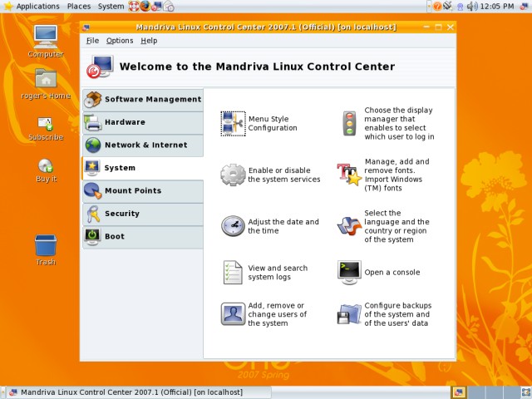Click 'View and search system logs' text

coord(278,273)
